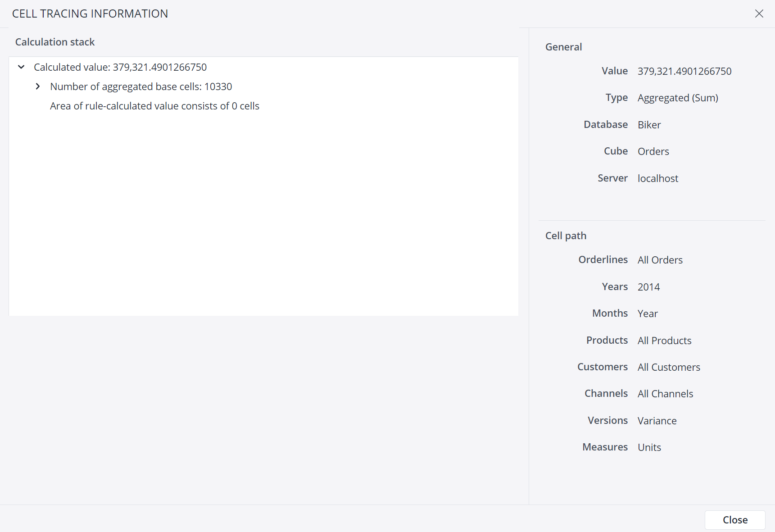This screenshot has width=775, height=532.
Task: Close dialog with the X icon
Action: click(x=759, y=14)
